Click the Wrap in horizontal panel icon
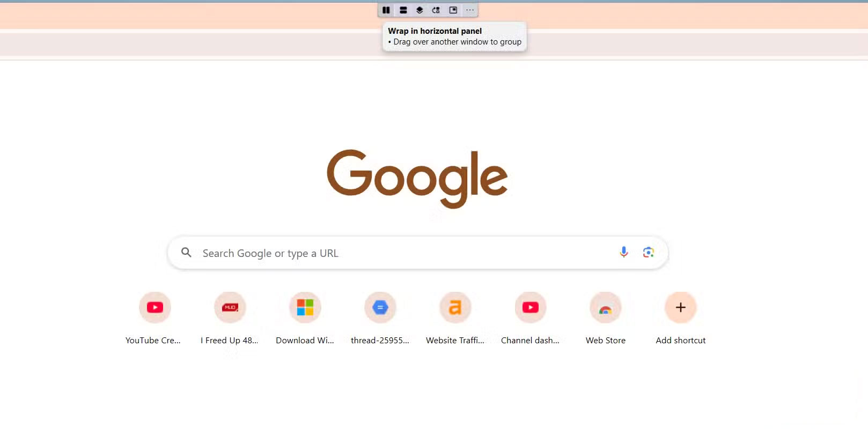This screenshot has width=868, height=435. [386, 10]
